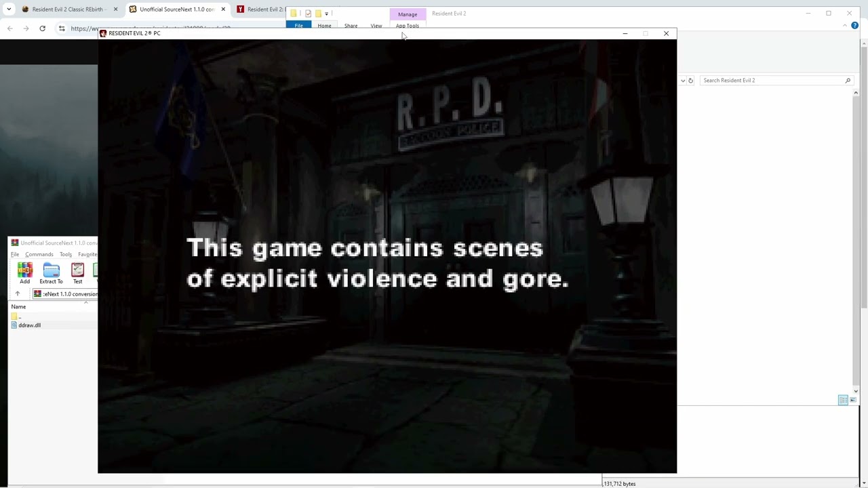Image resolution: width=868 pixels, height=488 pixels.
Task: Minimize the Resident Evil 2 PC game window
Action: point(625,33)
